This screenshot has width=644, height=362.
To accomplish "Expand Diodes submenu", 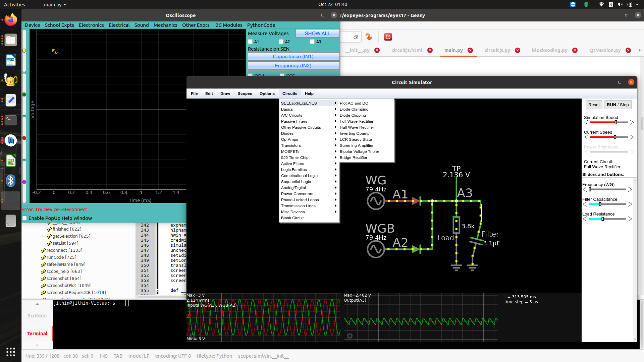I will [309, 133].
